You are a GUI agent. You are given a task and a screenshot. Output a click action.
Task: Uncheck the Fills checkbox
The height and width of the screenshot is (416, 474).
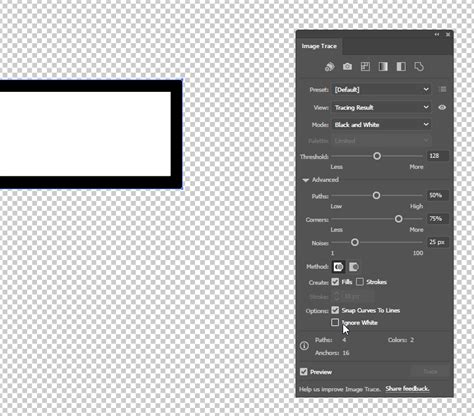click(x=335, y=282)
